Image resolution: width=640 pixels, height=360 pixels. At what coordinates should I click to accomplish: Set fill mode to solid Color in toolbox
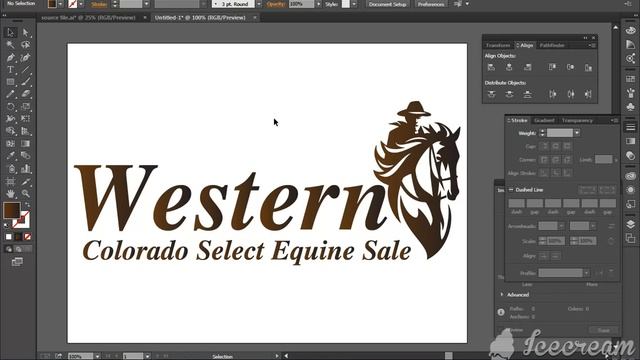click(x=9, y=237)
